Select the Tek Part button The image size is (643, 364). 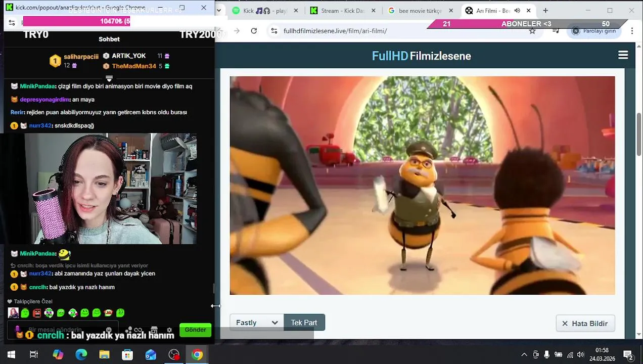(304, 323)
